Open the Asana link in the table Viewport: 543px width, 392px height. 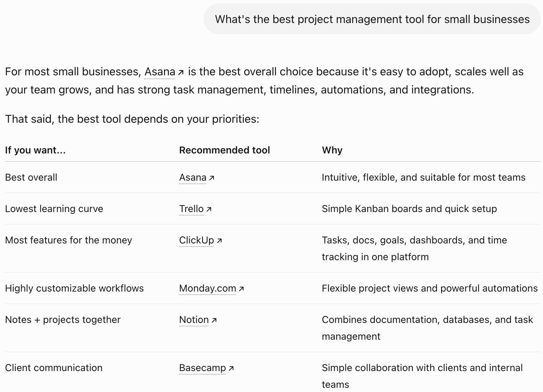[193, 178]
